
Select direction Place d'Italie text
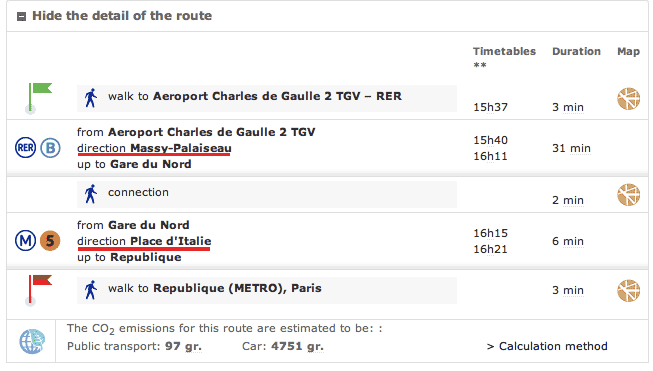click(144, 241)
